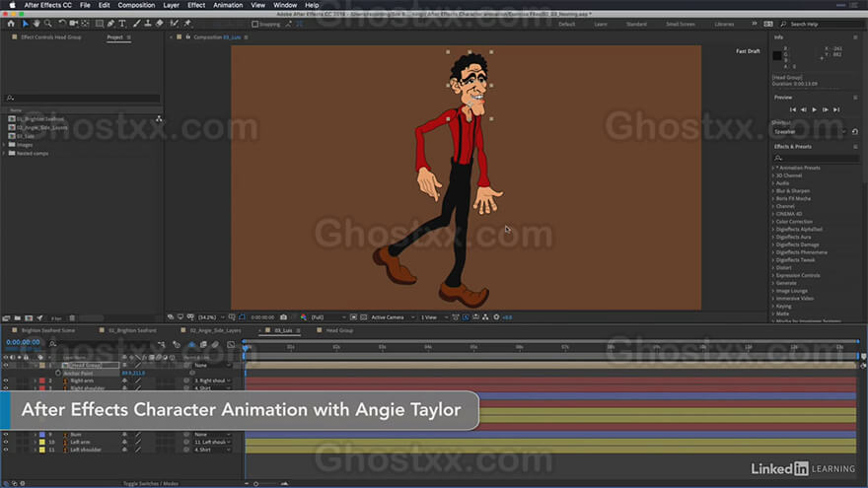Select the Standard workspace
868x488 pixels.
(636, 25)
